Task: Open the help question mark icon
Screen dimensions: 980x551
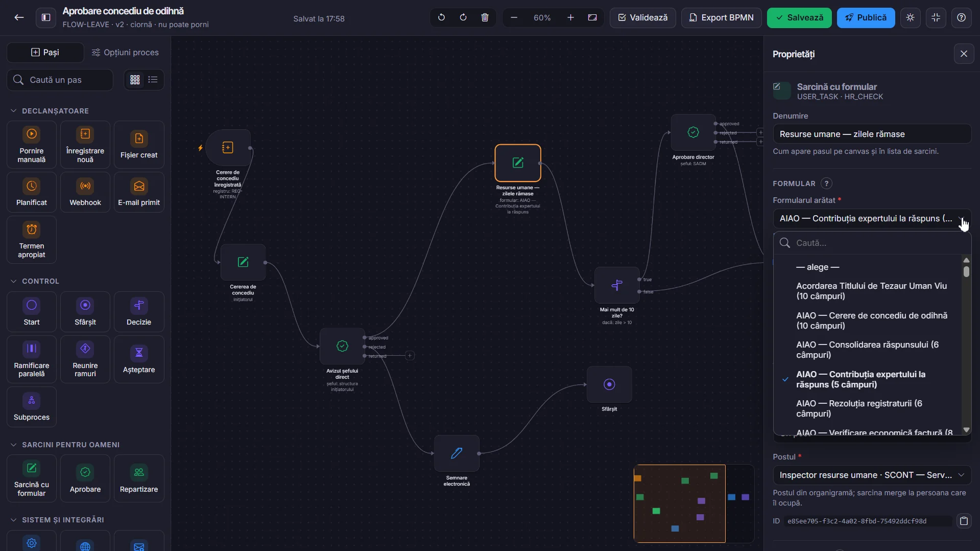Action: pyautogui.click(x=961, y=17)
